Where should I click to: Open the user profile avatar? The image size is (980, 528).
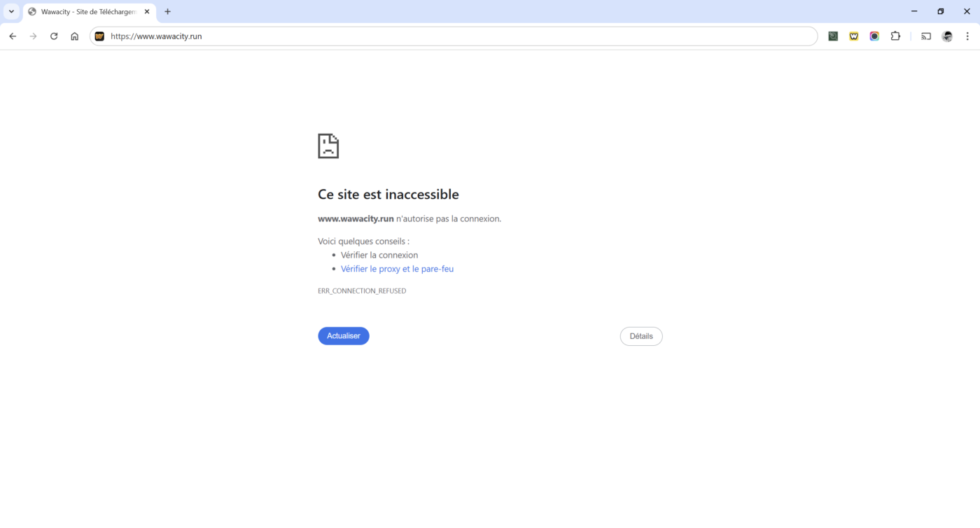click(947, 36)
